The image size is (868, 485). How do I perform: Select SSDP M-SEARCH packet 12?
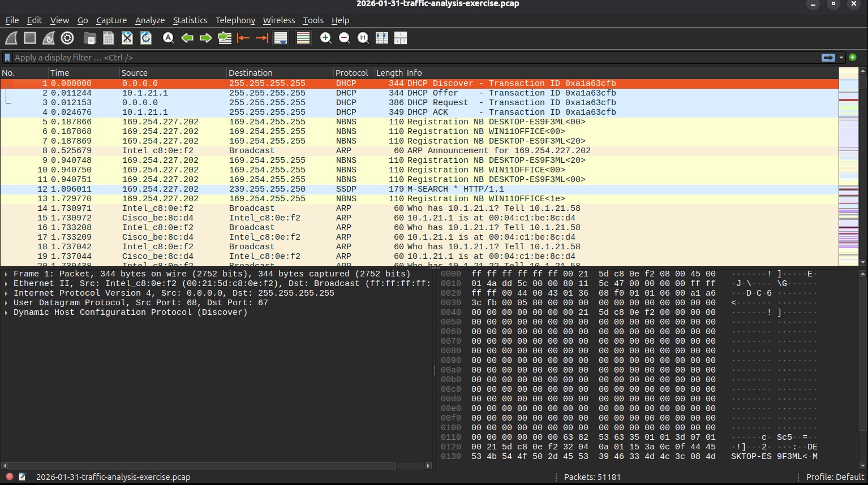pyautogui.click(x=419, y=189)
